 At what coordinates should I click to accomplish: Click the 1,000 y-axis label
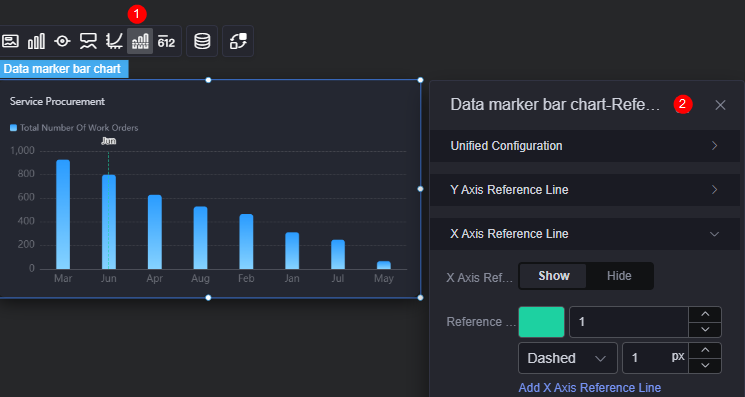click(22, 151)
